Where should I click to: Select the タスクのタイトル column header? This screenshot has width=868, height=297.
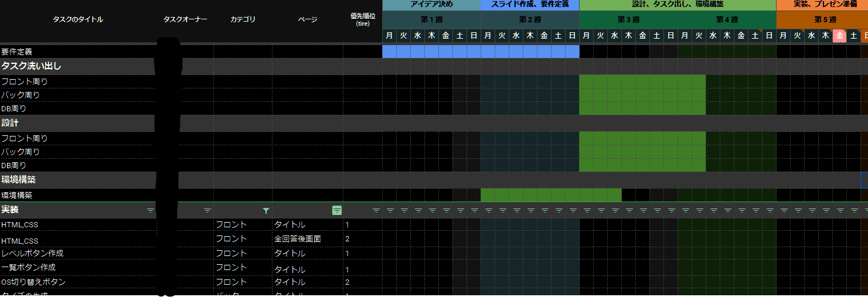[x=78, y=20]
